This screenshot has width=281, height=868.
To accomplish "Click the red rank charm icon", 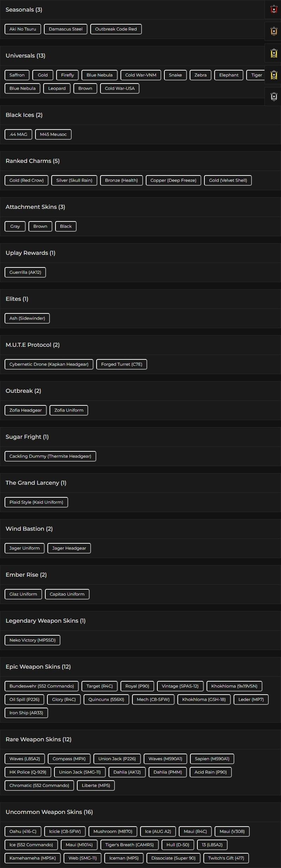I will click(x=274, y=9).
